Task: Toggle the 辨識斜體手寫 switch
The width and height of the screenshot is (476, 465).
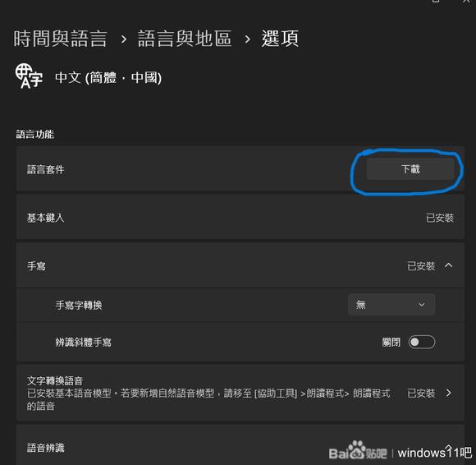Action: 421,342
